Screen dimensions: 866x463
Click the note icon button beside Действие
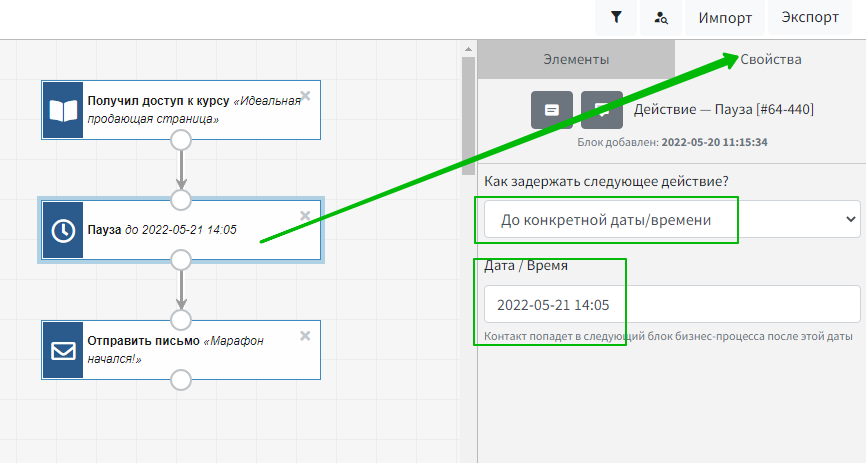tap(551, 109)
